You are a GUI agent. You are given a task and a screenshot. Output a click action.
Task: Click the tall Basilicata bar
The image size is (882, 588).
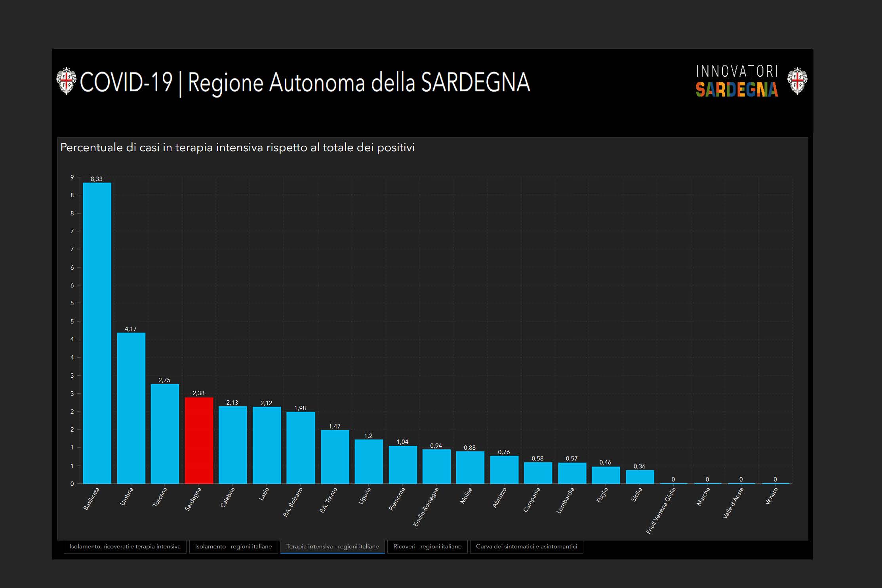pos(97,333)
